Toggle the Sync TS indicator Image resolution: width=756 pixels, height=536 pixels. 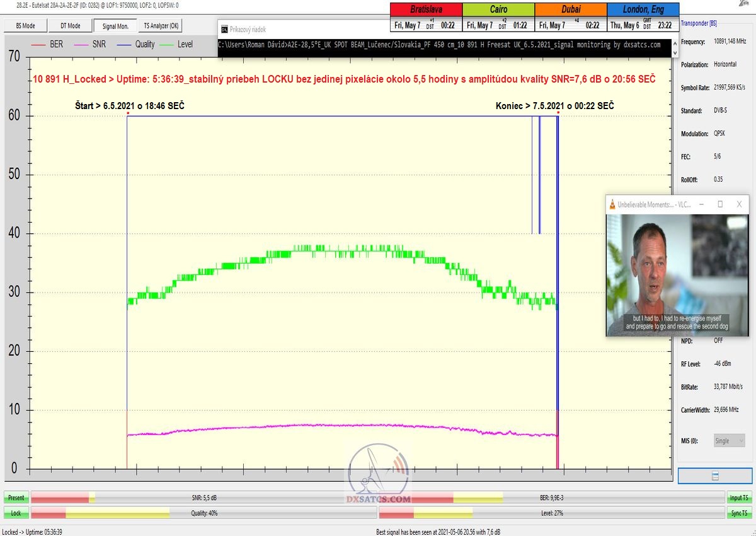(x=739, y=513)
